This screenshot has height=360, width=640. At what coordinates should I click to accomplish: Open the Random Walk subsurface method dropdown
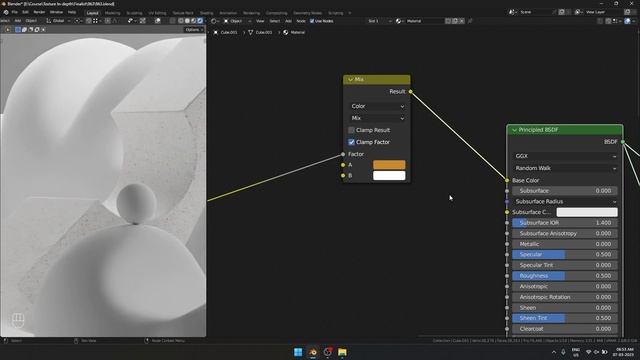[565, 168]
